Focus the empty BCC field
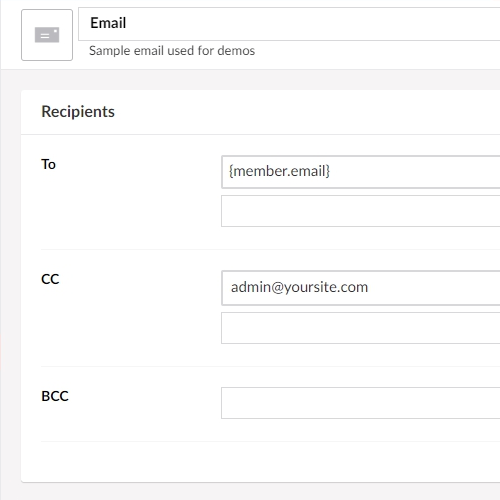The image size is (500, 500). 361,403
